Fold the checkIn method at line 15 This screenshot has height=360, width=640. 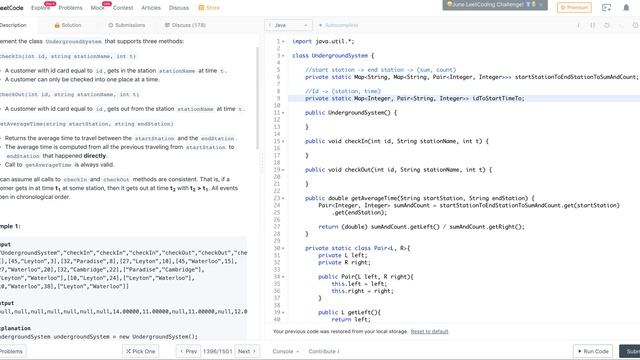pos(284,142)
